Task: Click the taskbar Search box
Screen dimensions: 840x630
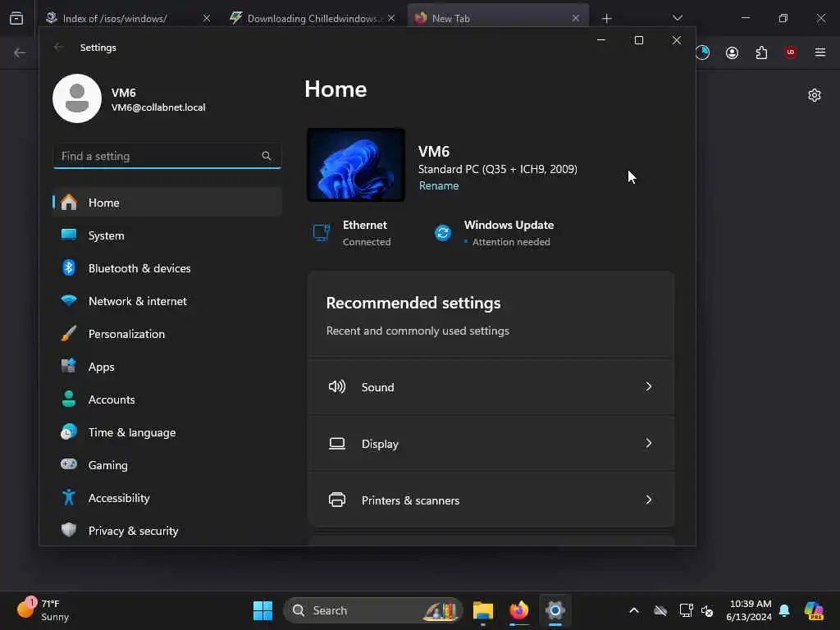Action: pos(373,610)
